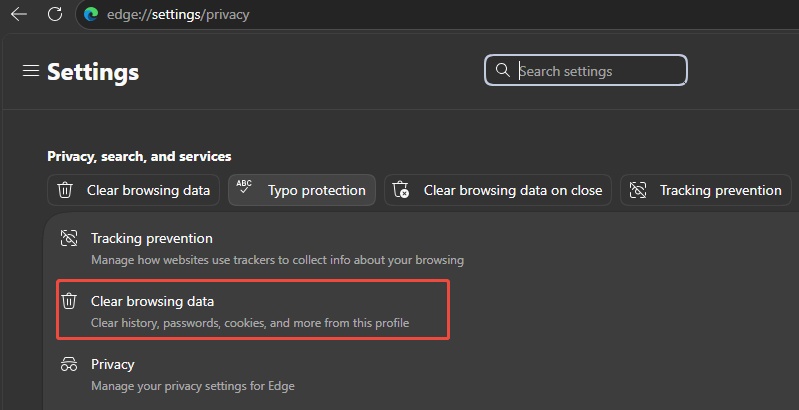The width and height of the screenshot is (799, 410).
Task: Click the trash icon in the Clear browsing data chip
Action: (x=65, y=190)
